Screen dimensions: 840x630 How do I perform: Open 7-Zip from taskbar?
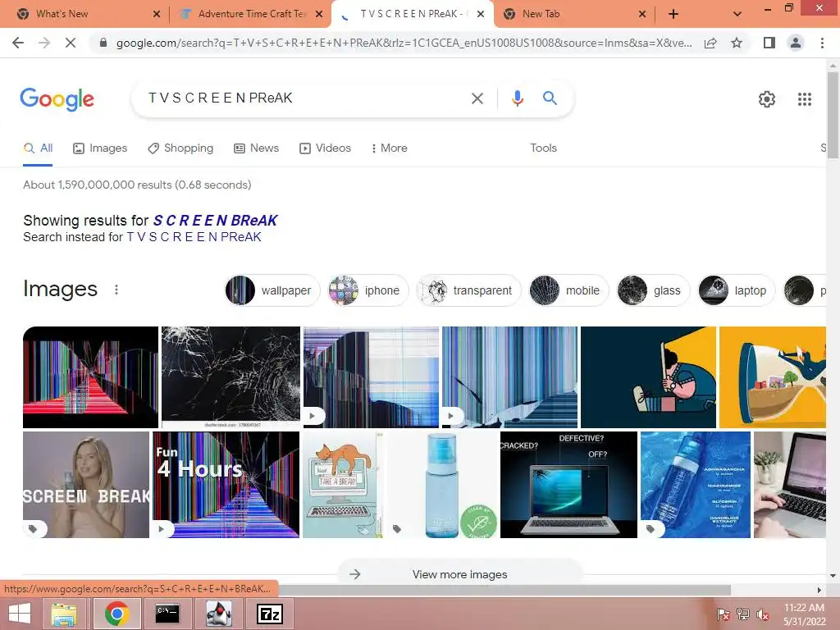pyautogui.click(x=270, y=614)
